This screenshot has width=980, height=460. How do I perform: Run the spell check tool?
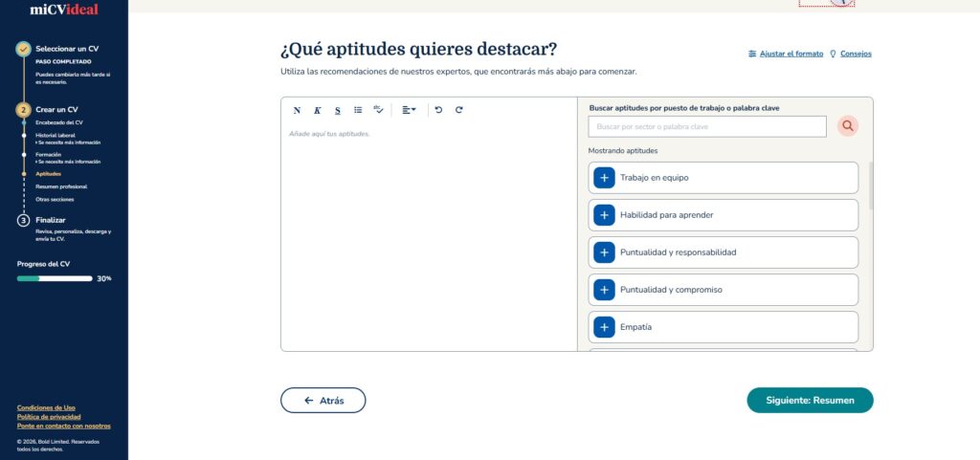(378, 110)
